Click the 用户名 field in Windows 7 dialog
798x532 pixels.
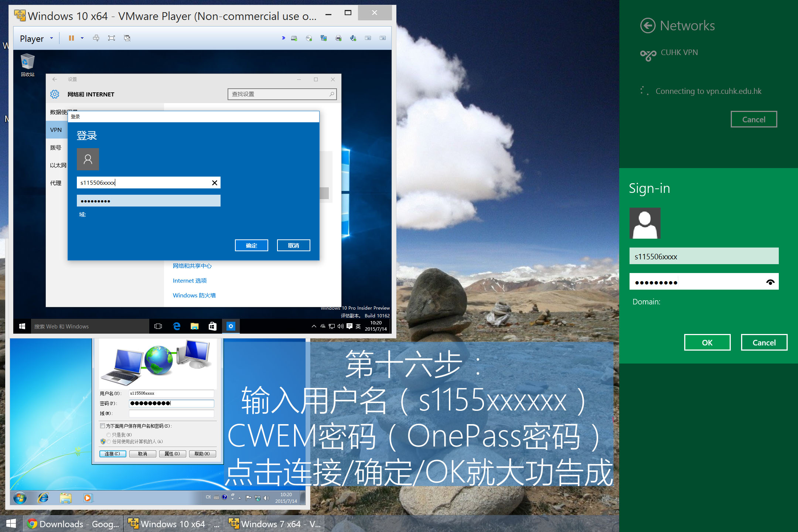pyautogui.click(x=171, y=393)
